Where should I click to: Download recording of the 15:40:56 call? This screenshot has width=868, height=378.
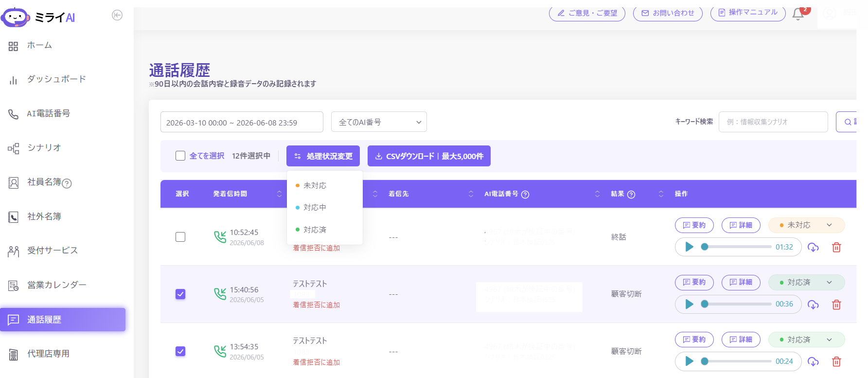click(813, 305)
